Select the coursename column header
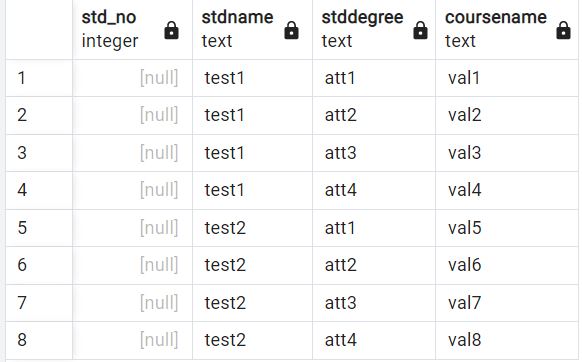 pos(507,29)
